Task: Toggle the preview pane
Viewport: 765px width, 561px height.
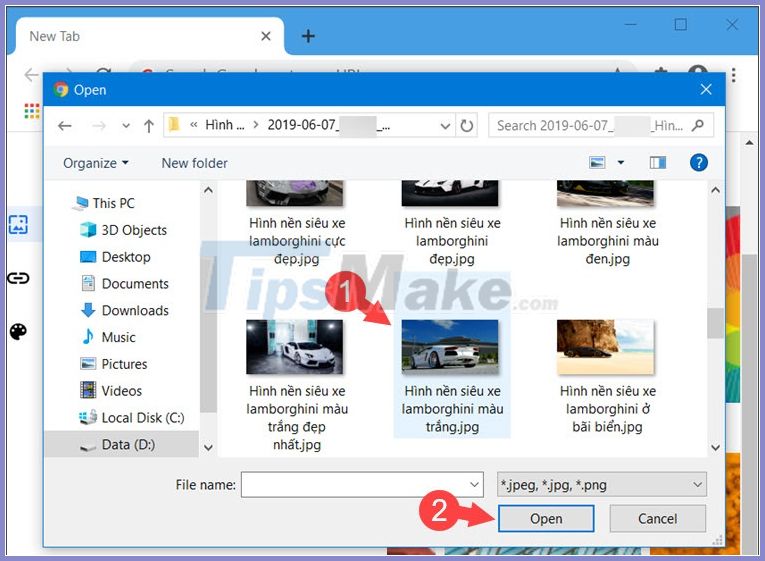Action: 658,162
